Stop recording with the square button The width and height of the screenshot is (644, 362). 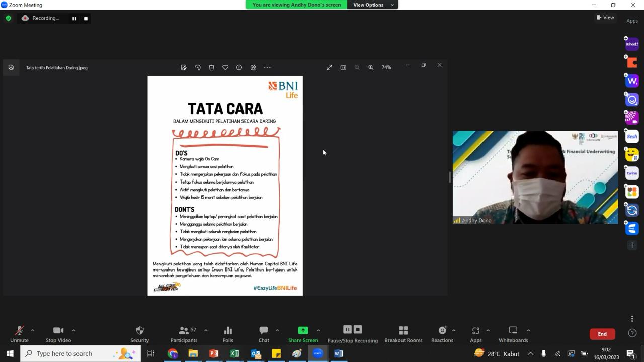tap(86, 19)
